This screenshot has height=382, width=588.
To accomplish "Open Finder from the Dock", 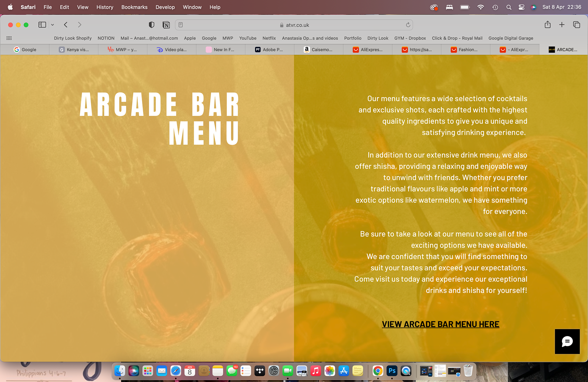I will click(x=119, y=371).
